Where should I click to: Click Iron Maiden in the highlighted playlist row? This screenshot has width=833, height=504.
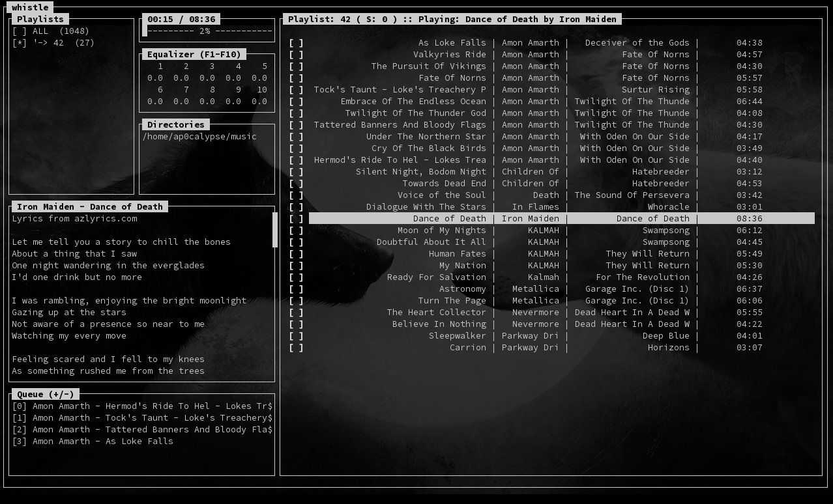tap(531, 219)
